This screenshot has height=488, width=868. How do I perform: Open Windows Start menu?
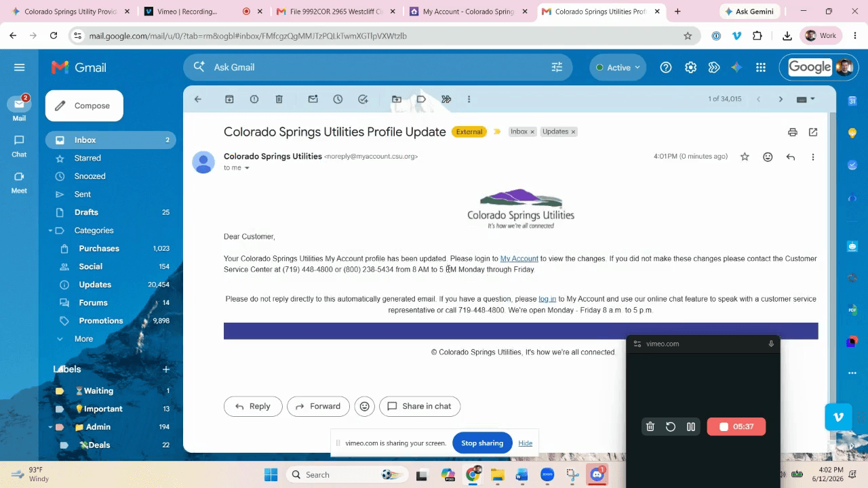tap(271, 474)
